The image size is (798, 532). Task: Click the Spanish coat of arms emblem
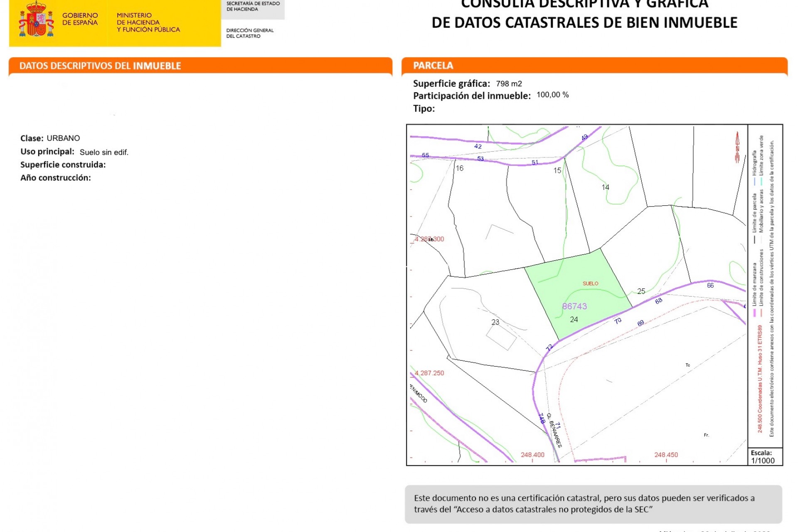coord(37,20)
